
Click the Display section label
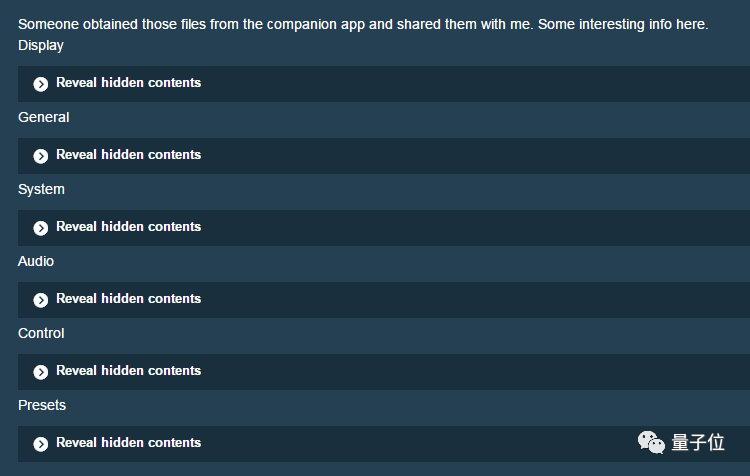click(41, 45)
